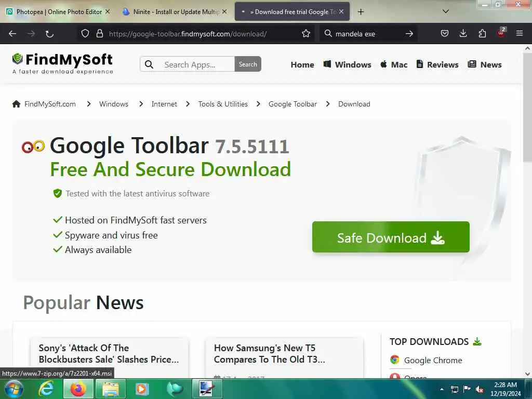The height and width of the screenshot is (399, 532).
Task: Select the Download free trial Google Toolbar tab
Action: [292, 12]
